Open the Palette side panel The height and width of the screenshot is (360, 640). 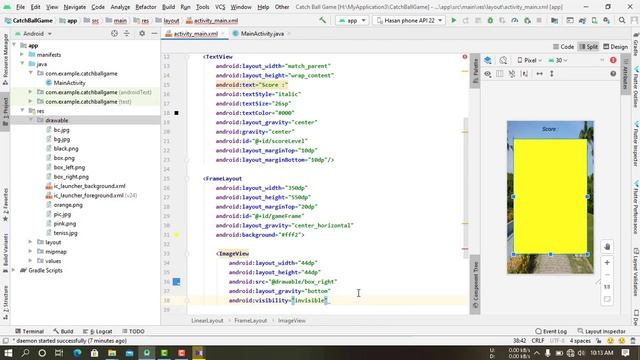(x=475, y=71)
